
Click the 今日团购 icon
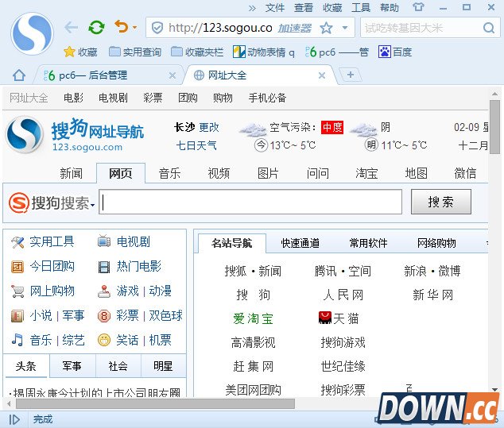17,267
